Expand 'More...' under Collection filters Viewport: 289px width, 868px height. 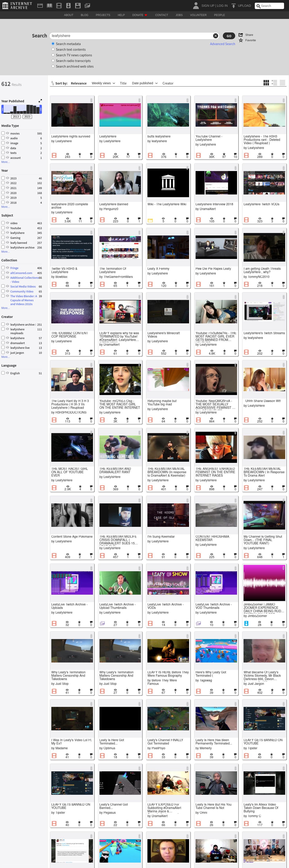click(x=5, y=308)
